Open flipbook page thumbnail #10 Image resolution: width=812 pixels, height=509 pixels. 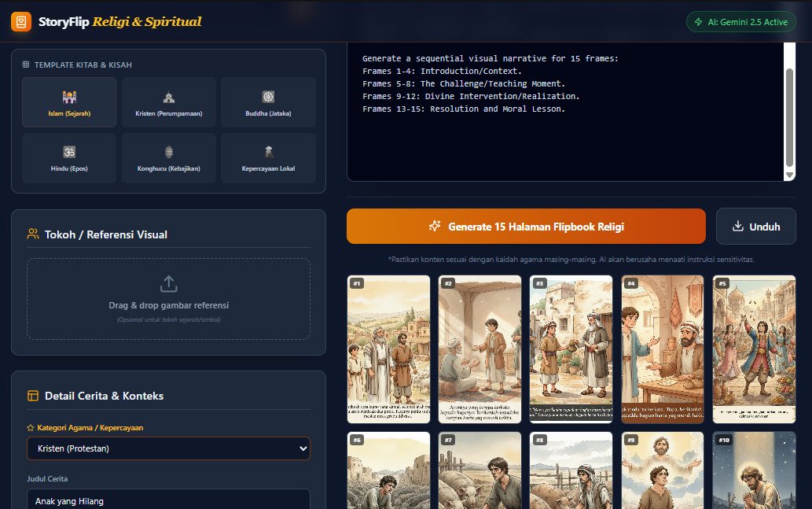pos(754,470)
